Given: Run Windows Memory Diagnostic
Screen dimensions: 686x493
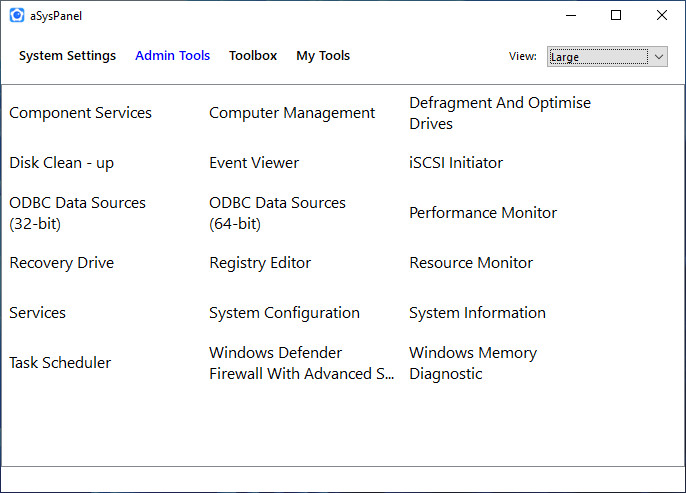Looking at the screenshot, I should [x=473, y=363].
